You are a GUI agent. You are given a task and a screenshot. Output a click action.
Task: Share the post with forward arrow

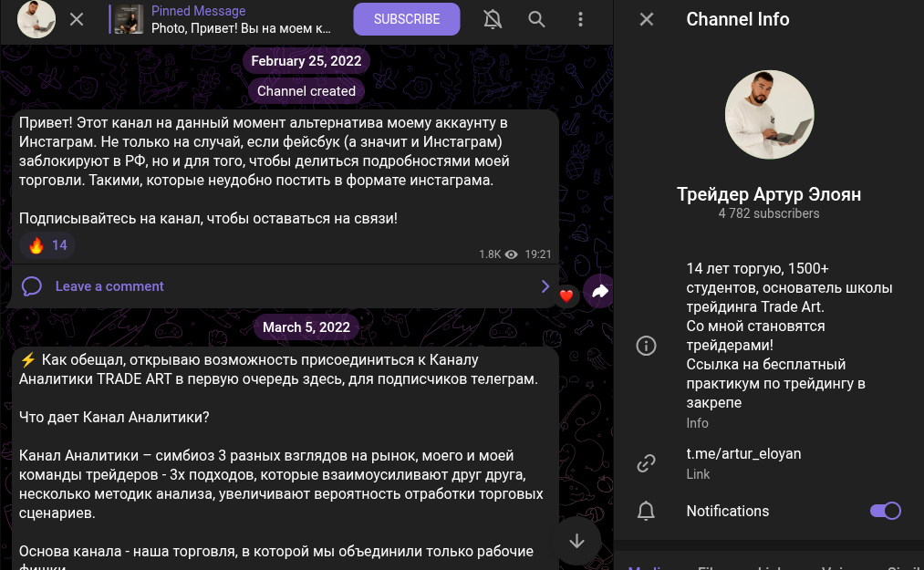coord(599,291)
